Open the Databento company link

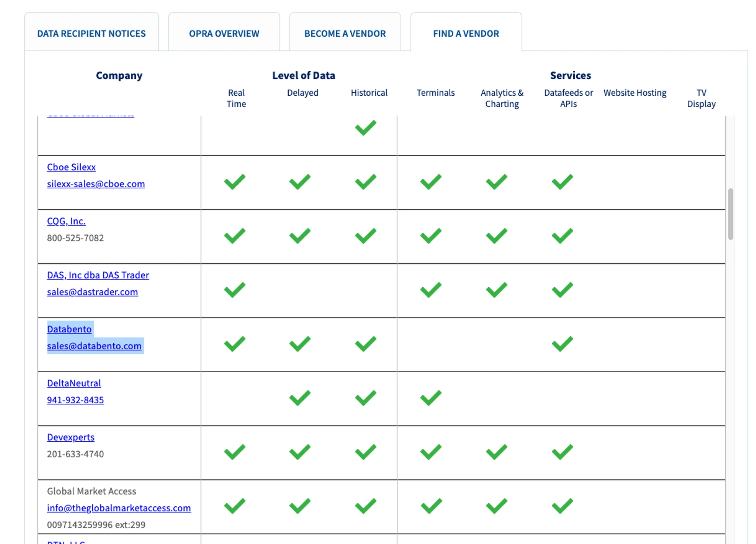pos(69,329)
